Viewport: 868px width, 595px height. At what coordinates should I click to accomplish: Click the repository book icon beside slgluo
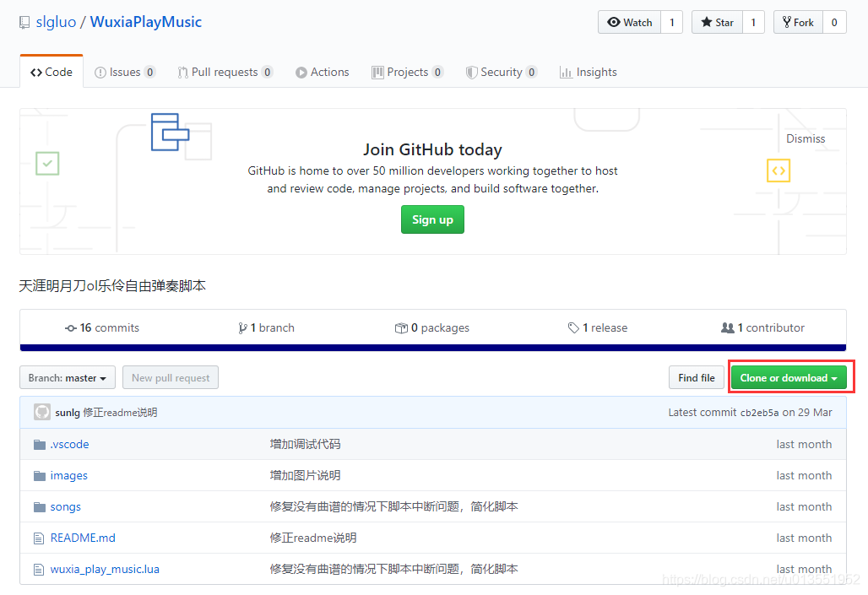[x=24, y=23]
